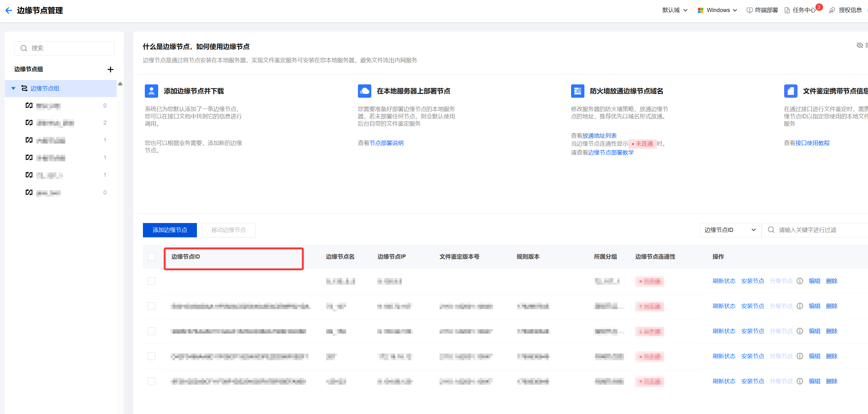Viewport: 868px width, 414px height.
Task: Expand the 边缘节点ID filter dropdown
Action: click(x=730, y=230)
